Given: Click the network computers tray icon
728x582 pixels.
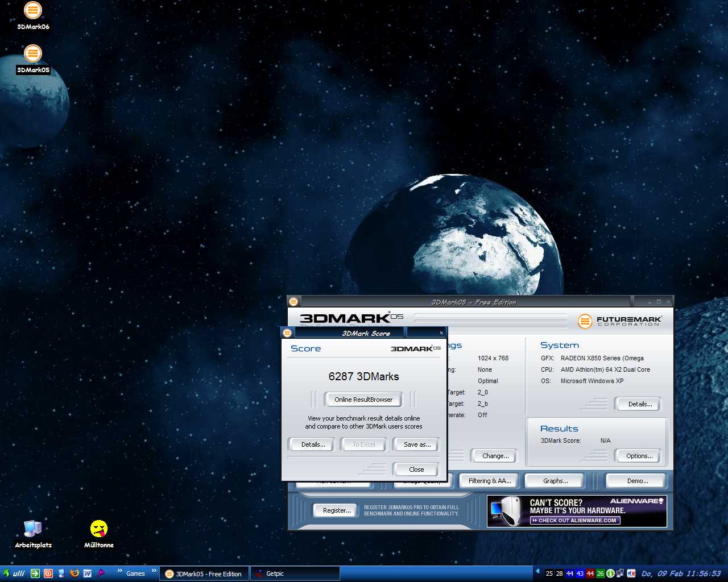Looking at the screenshot, I should (x=621, y=573).
